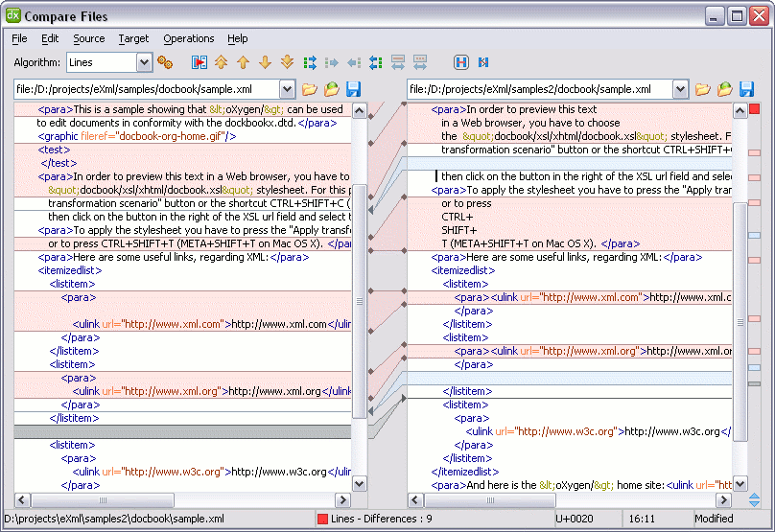Jump to the last difference arrow

[x=287, y=62]
